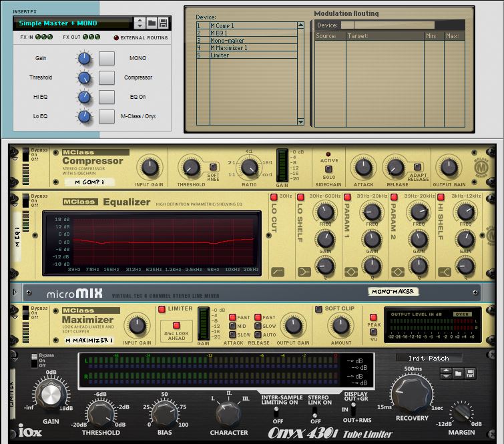Click the Param 1 bell curve icon
The height and width of the screenshot is (444, 504).
point(350,272)
